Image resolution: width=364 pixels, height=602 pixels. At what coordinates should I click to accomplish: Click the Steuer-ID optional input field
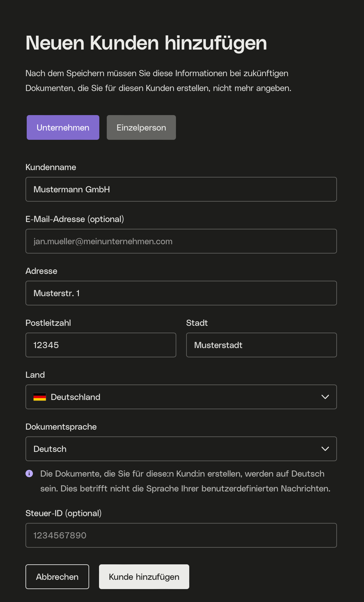click(x=181, y=535)
